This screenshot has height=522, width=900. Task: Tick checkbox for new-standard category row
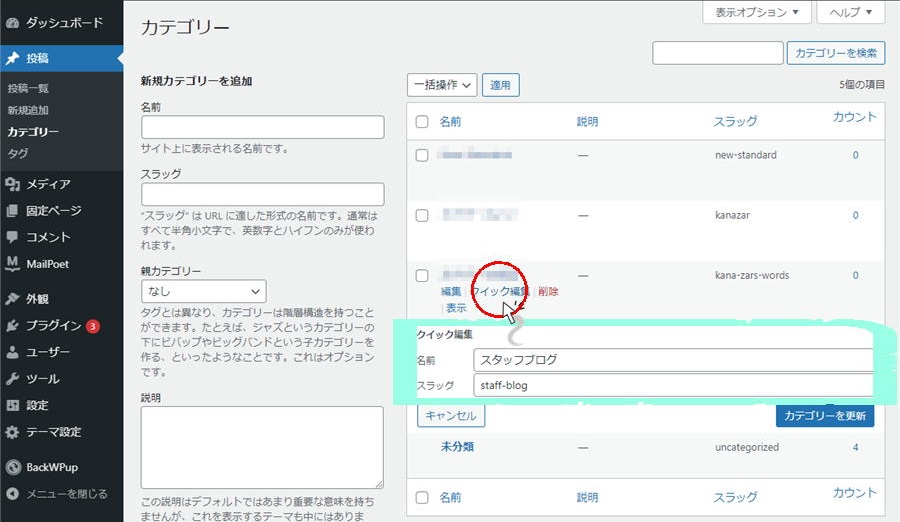422,156
